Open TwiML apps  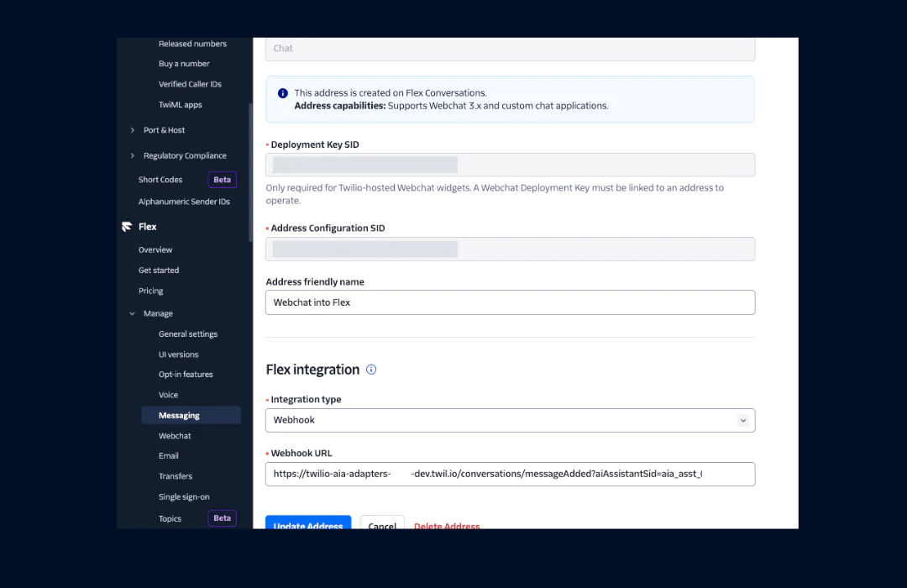click(180, 105)
